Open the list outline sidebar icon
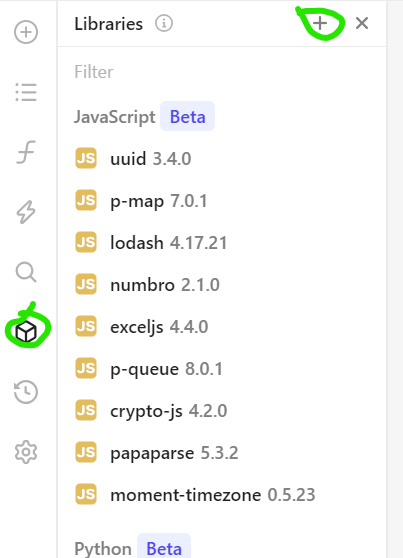The image size is (403, 558). [26, 92]
